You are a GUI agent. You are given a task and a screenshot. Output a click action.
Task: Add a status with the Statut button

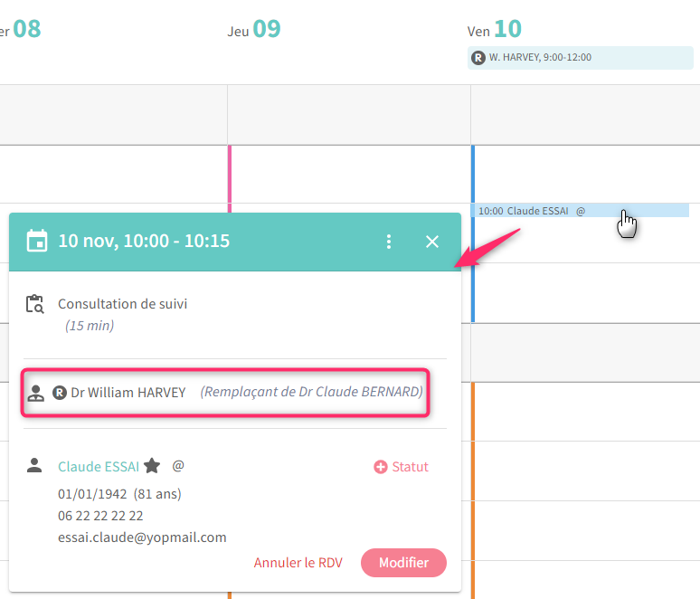pos(401,467)
